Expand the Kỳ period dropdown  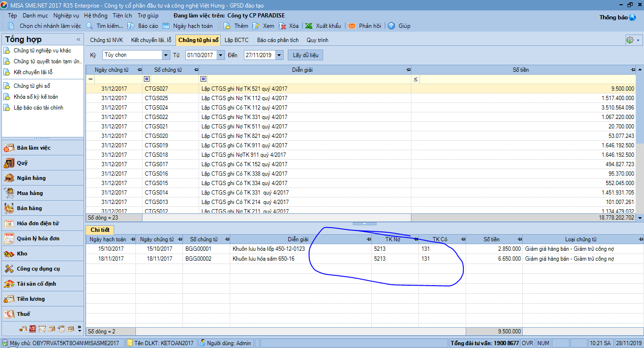(x=166, y=55)
